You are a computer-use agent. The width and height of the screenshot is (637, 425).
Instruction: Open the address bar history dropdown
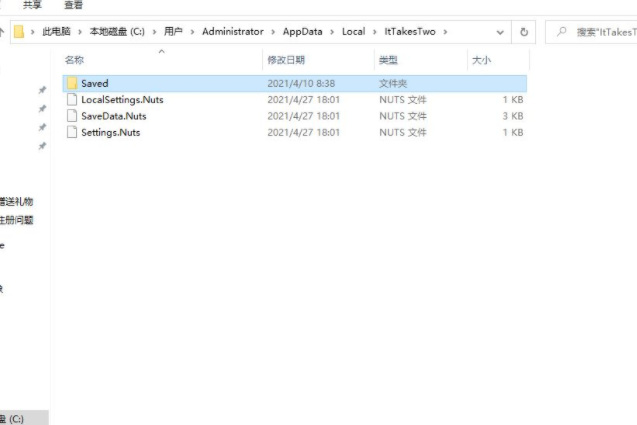point(502,32)
